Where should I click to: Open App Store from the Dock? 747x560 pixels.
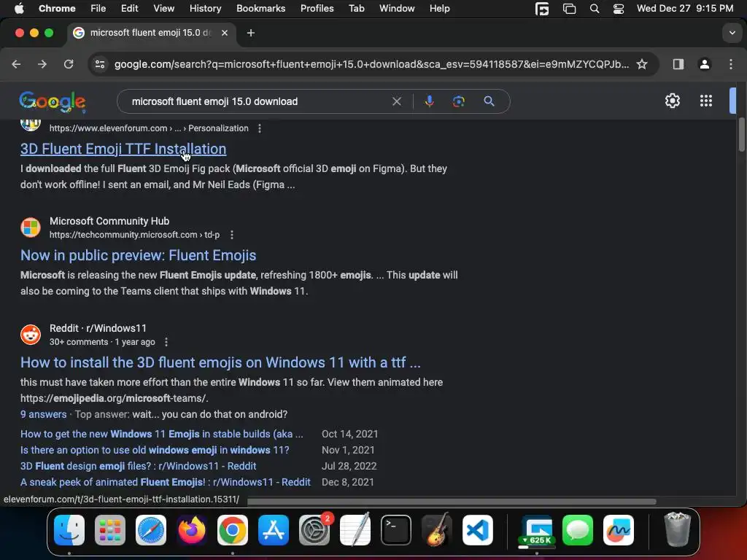(x=274, y=530)
